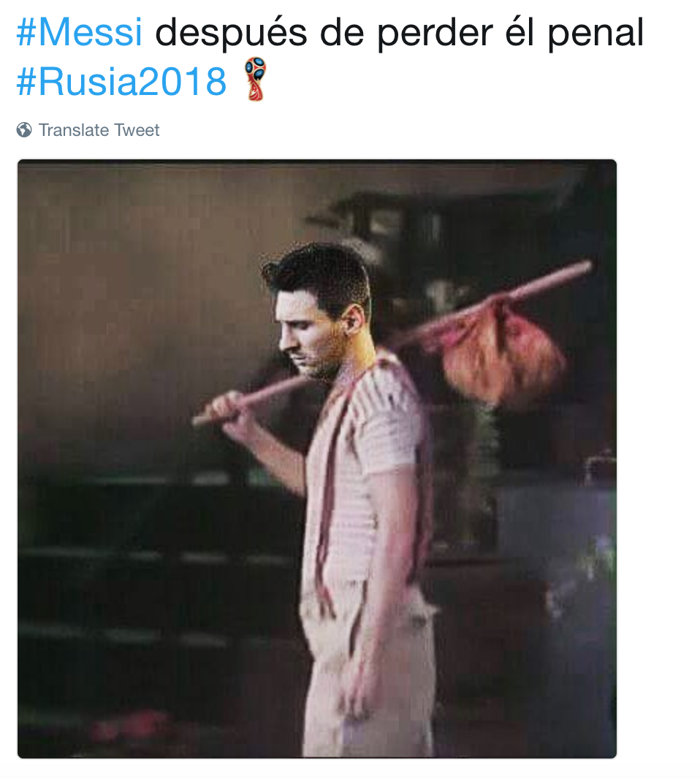The height and width of the screenshot is (779, 700).
Task: Click the Translate Tweet link
Action: (99, 130)
